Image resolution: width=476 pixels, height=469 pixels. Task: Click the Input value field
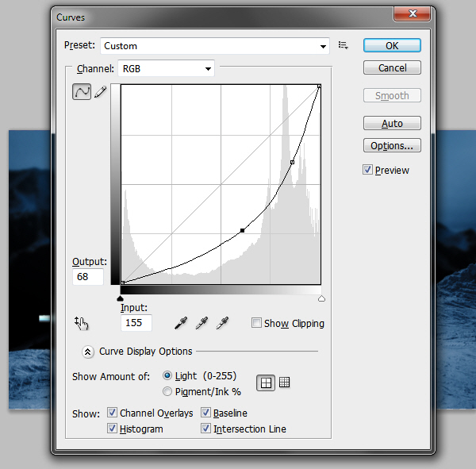pyautogui.click(x=136, y=323)
